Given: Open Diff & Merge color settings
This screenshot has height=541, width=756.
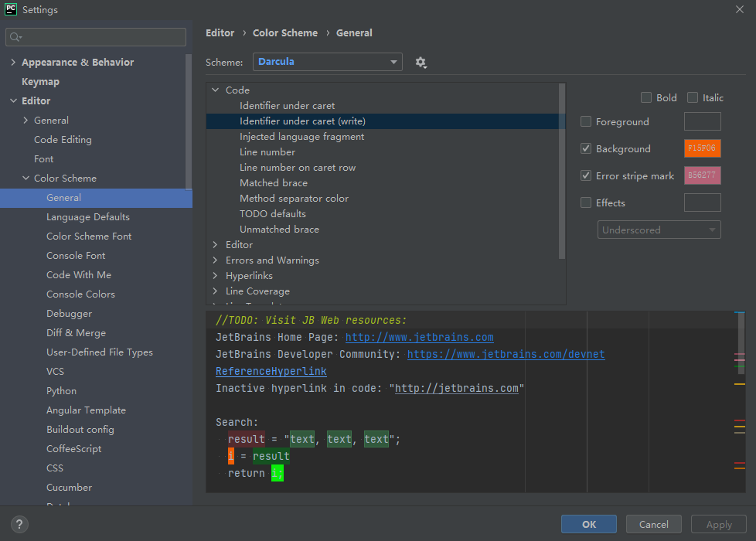Looking at the screenshot, I should 77,332.
